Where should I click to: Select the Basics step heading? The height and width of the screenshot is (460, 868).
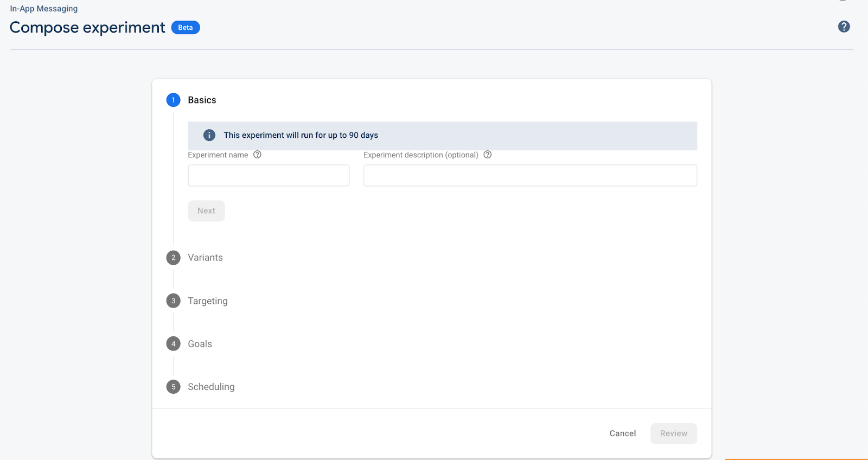(x=202, y=100)
